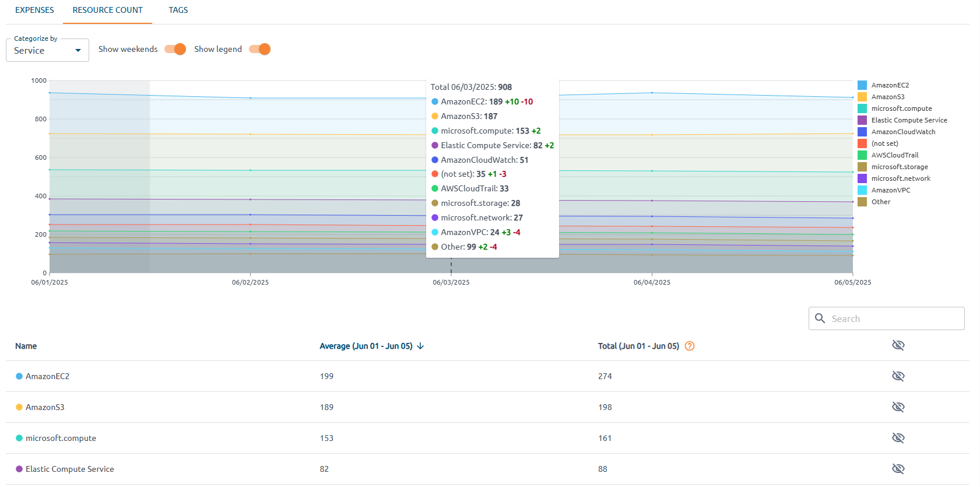Viewport: 980px width, 487px height.
Task: Toggle visibility of all series in header
Action: click(x=898, y=345)
